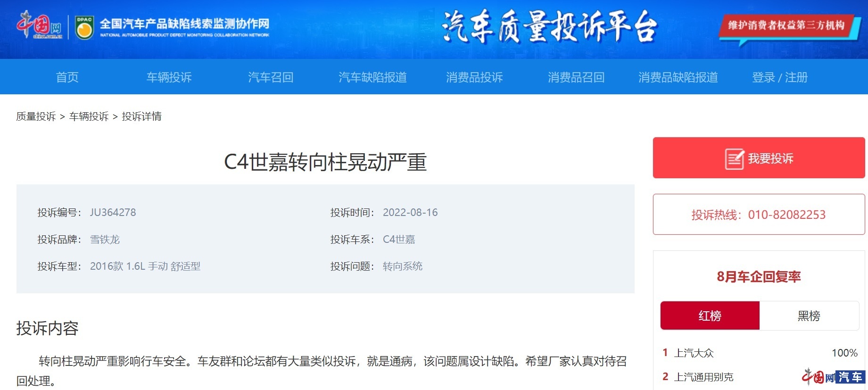Click the complaint notepad icon on red button
This screenshot has width=868, height=390.
[x=734, y=158]
